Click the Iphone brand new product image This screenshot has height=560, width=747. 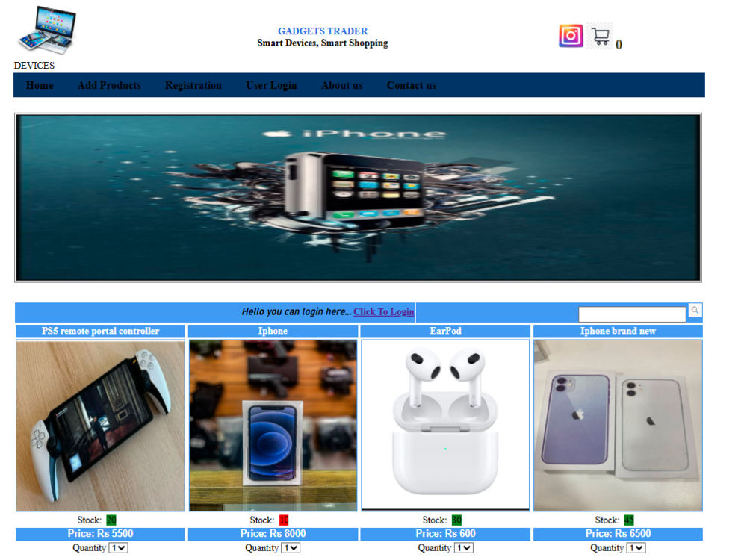click(x=618, y=426)
